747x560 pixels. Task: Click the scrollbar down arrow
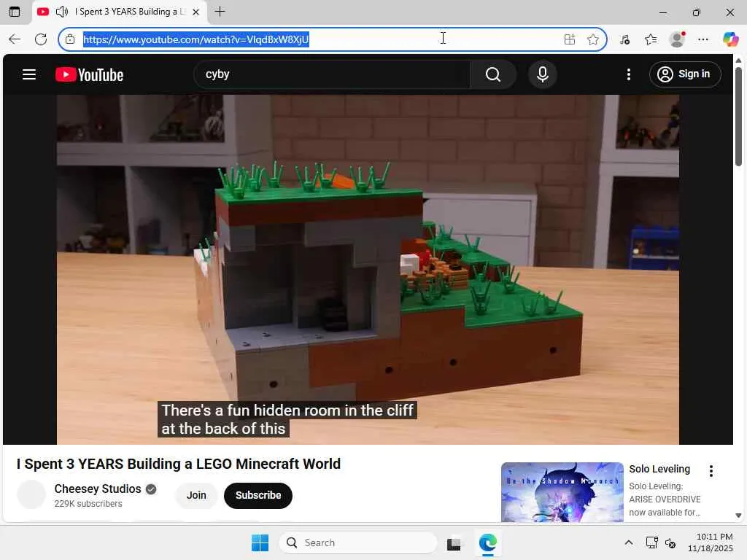(738, 516)
